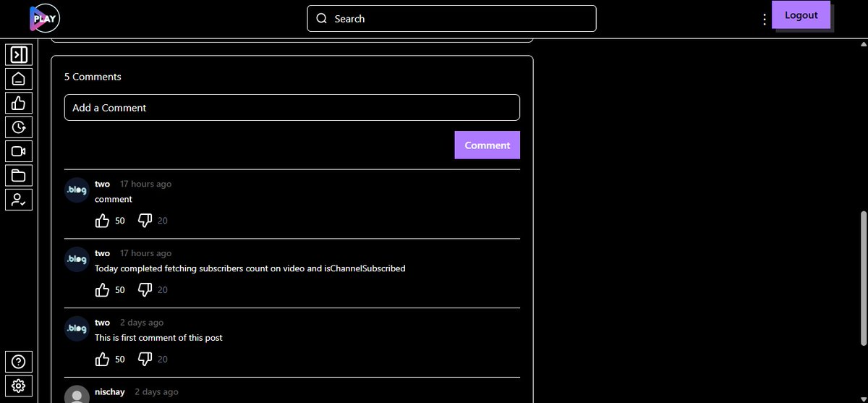Open Settings gear icon
This screenshot has height=403, width=868.
click(19, 385)
